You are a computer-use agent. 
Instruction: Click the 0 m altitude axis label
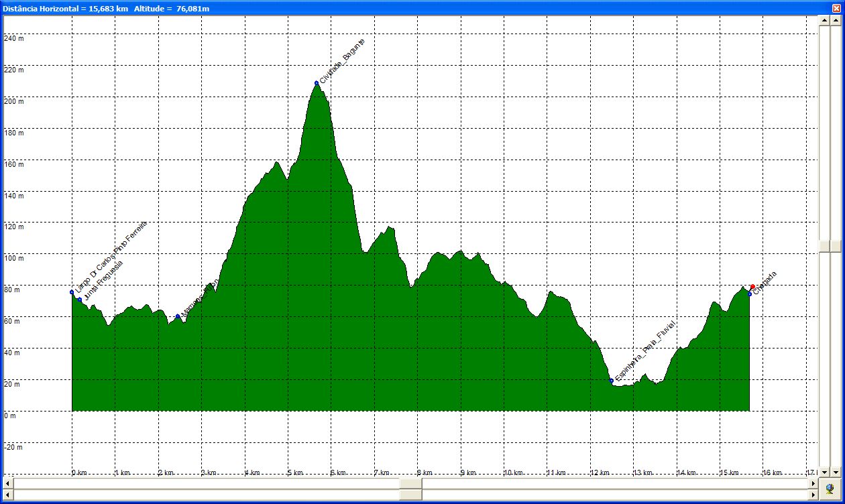[x=9, y=416]
